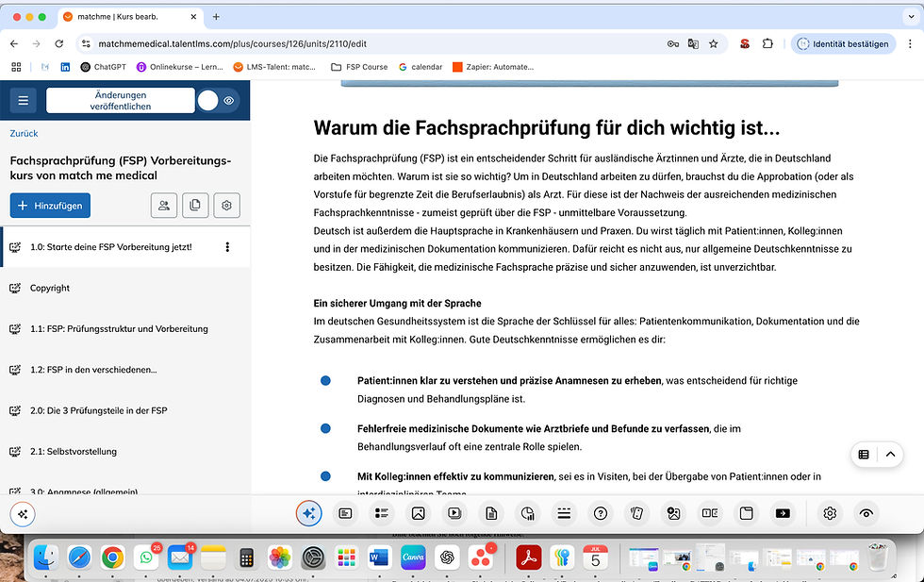Open the hamburger menu in the sidebar header
Viewport: 924px width, 582px height.
pyautogui.click(x=23, y=100)
